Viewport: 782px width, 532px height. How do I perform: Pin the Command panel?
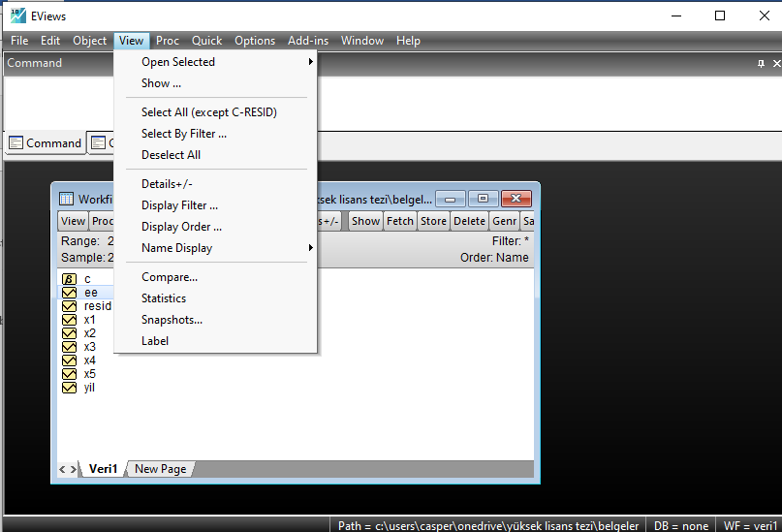point(761,63)
